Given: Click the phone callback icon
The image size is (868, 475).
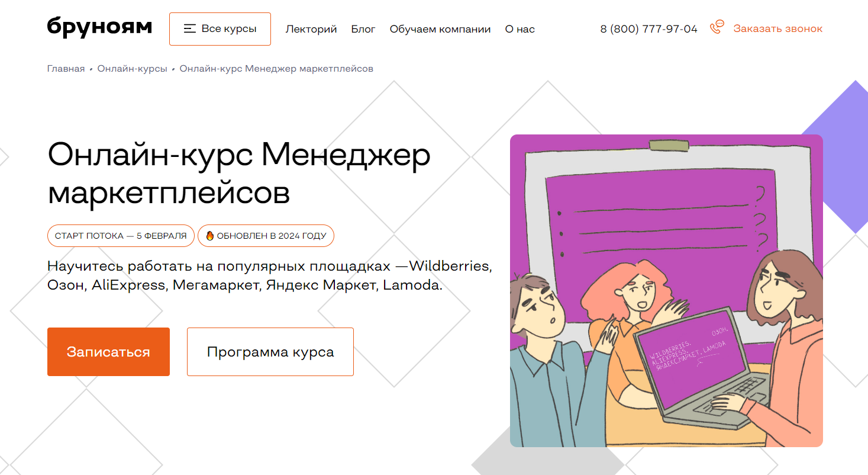Looking at the screenshot, I should point(717,28).
